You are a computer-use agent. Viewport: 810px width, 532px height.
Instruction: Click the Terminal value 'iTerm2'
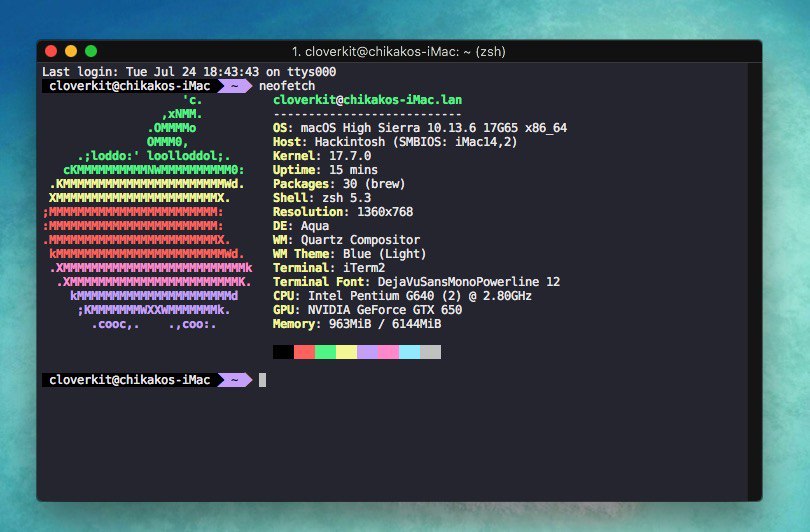pos(364,268)
